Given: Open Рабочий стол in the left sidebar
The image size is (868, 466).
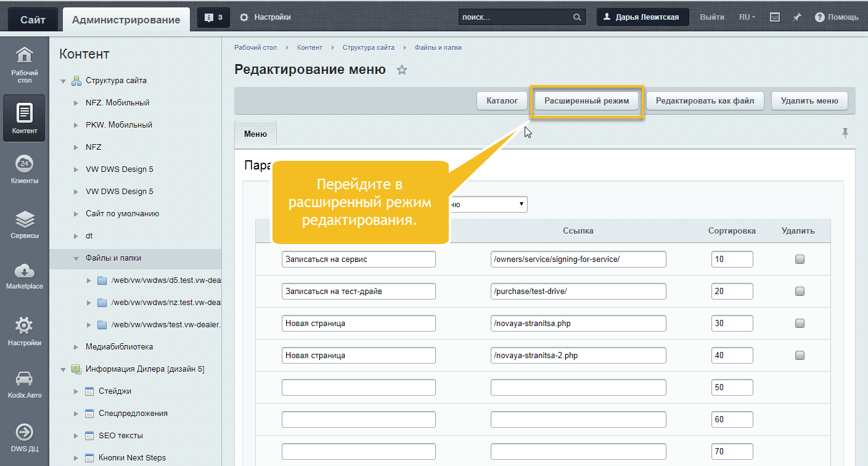Looking at the screenshot, I should coord(24,64).
